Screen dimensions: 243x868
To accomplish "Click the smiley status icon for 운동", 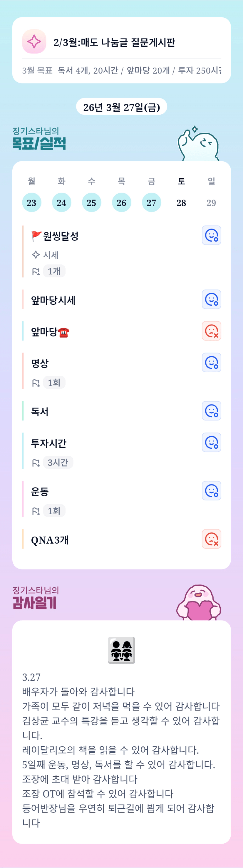I will (211, 491).
